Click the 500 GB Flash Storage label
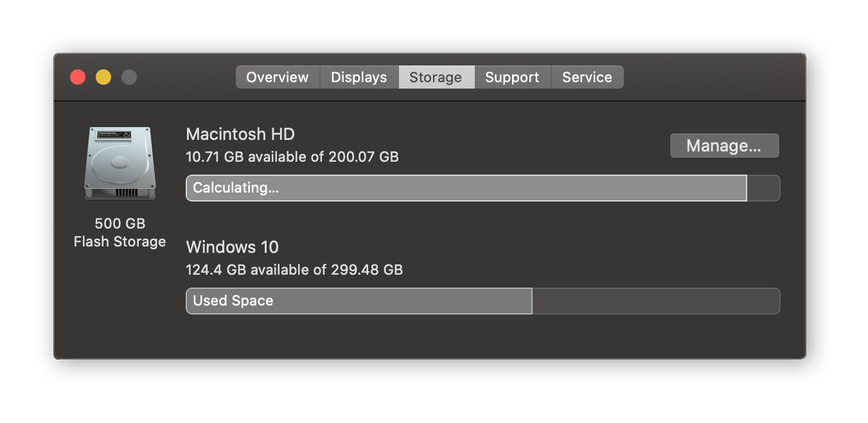Image resolution: width=868 pixels, height=423 pixels. click(x=120, y=232)
